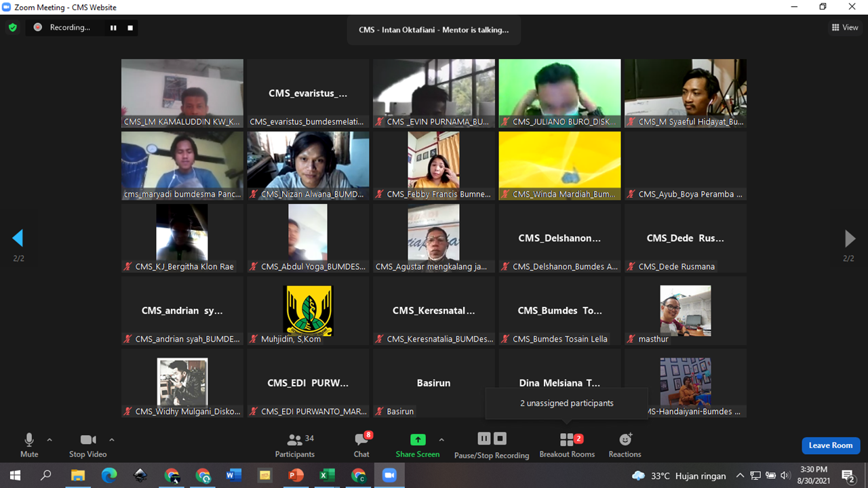Select CMS_M Syaeful Hidayat video tile
The width and height of the screenshot is (868, 488).
[686, 94]
